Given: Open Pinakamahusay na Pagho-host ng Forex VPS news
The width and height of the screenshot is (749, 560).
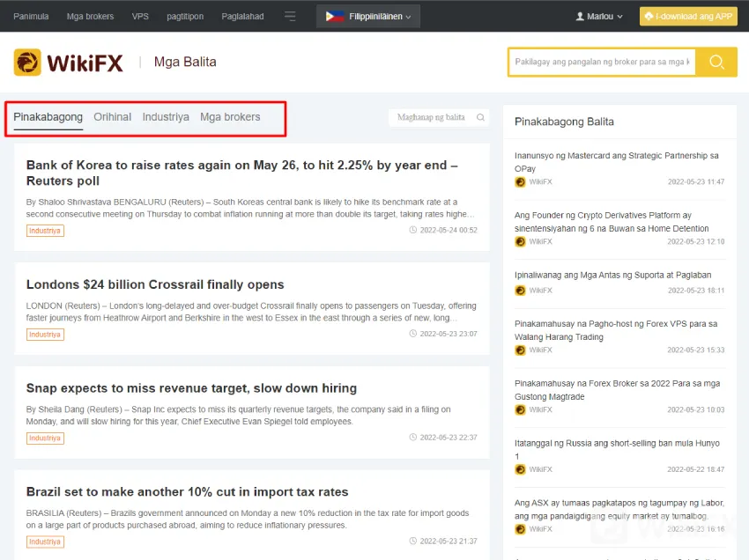Looking at the screenshot, I should pos(616,330).
